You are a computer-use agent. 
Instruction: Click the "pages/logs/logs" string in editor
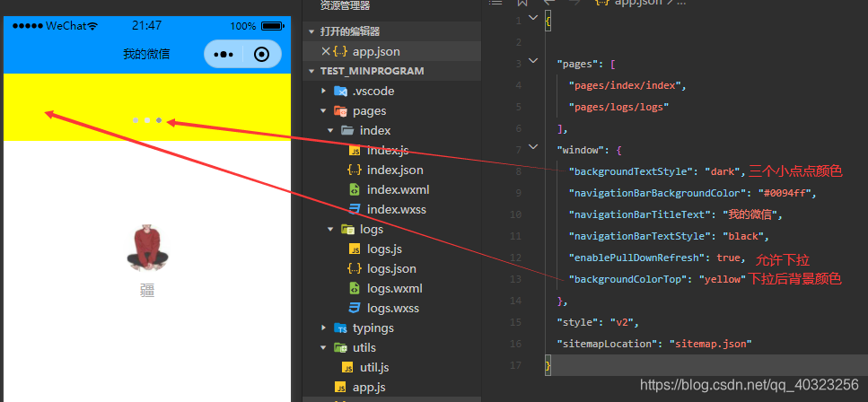[618, 107]
